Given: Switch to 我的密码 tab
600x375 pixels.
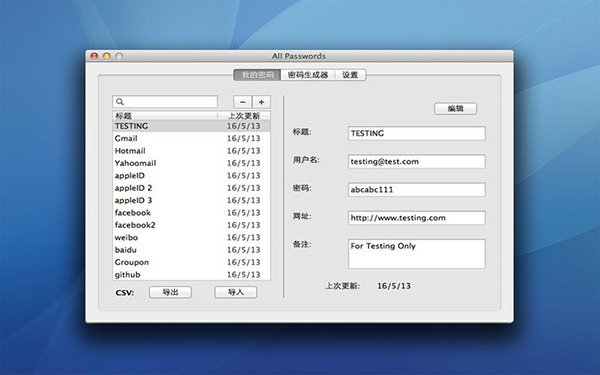Looking at the screenshot, I should click(258, 75).
